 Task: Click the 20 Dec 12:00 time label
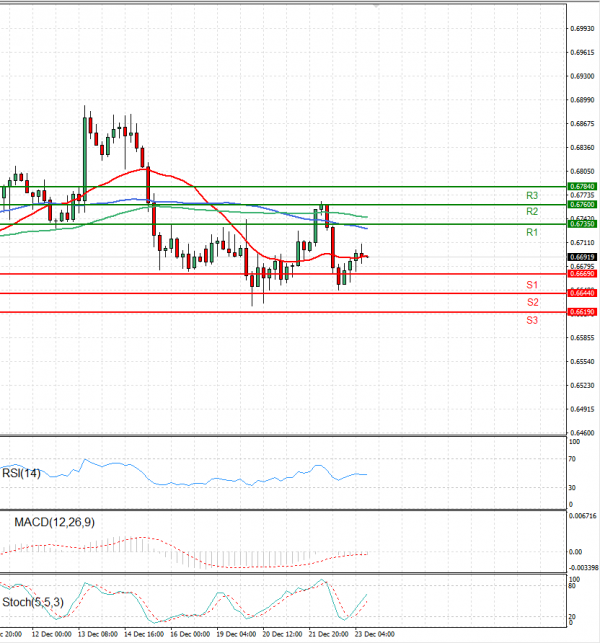pos(282,634)
